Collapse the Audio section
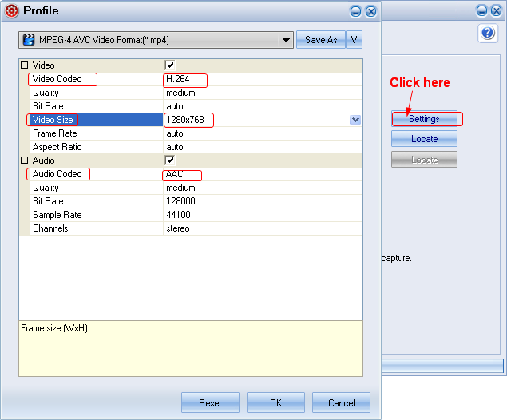Viewport: 507px width, 420px height. pyautogui.click(x=24, y=160)
